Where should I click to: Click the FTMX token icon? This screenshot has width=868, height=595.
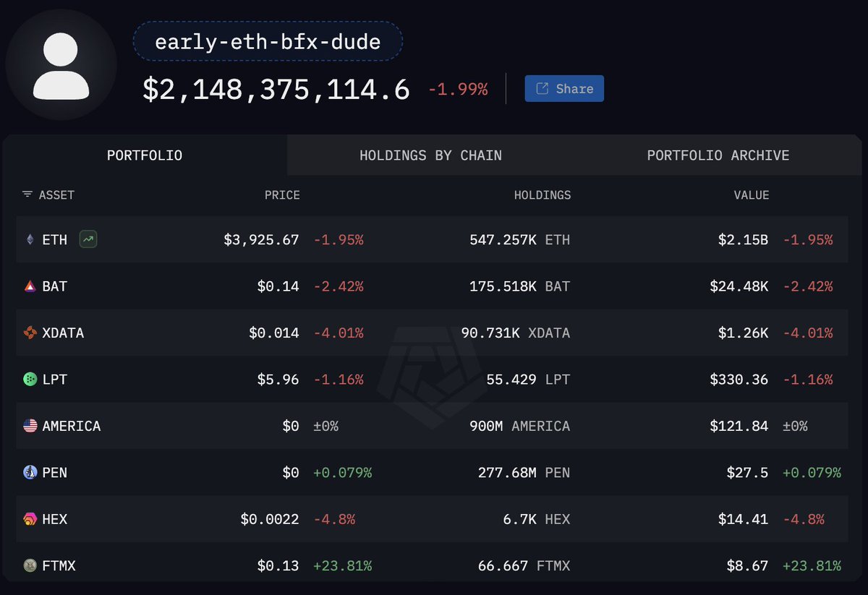pos(30,565)
